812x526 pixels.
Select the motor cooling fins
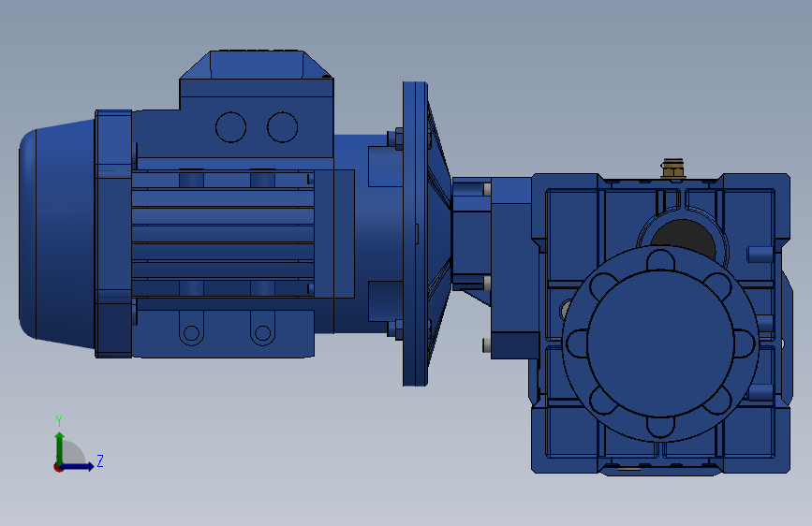coord(223,234)
